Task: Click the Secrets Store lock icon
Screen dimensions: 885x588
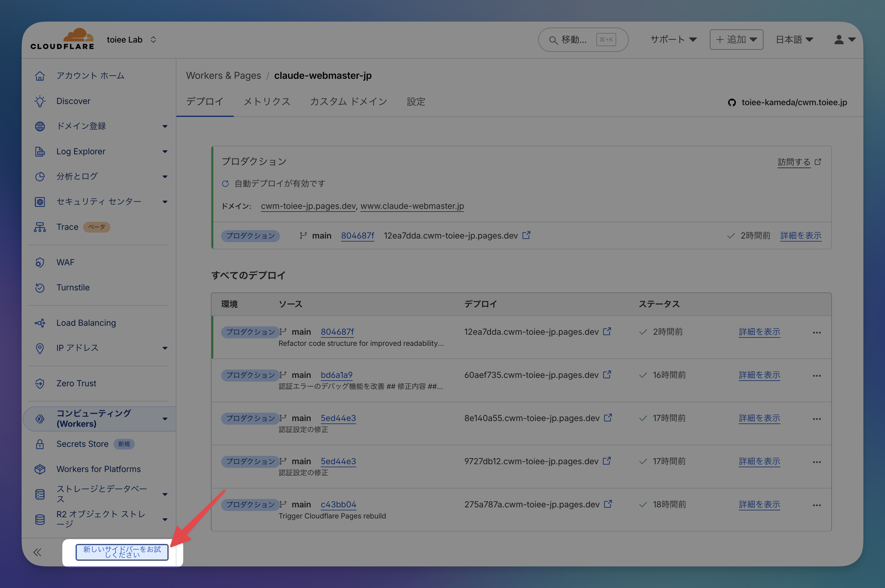Action: (x=40, y=444)
